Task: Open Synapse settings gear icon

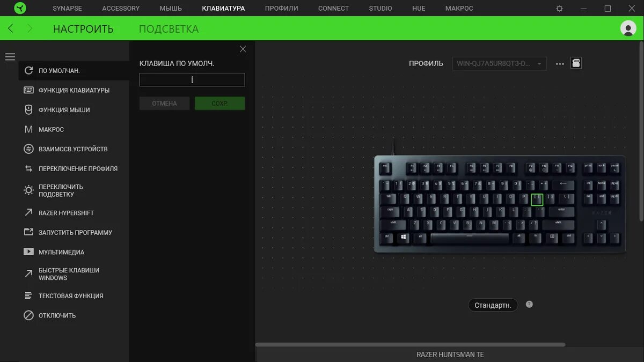Action: [560, 9]
